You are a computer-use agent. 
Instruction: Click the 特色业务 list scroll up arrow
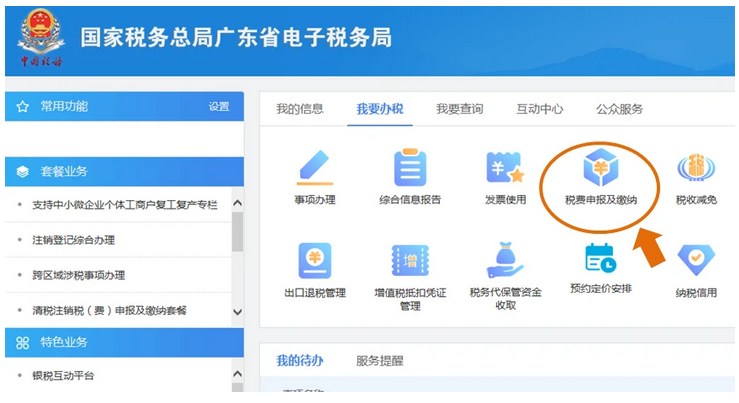coord(238,374)
